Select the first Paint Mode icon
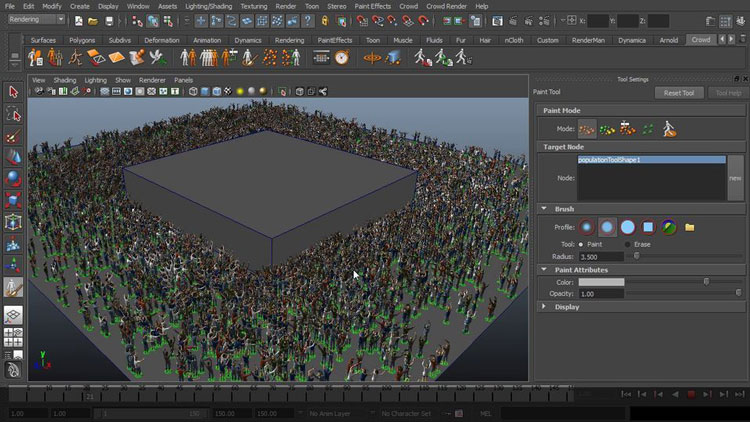 pyautogui.click(x=587, y=129)
